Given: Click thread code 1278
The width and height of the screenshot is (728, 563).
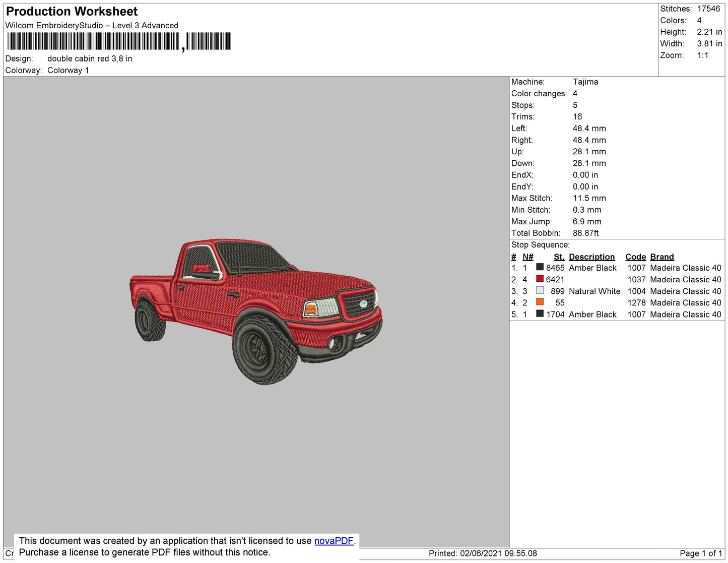Looking at the screenshot, I should (x=636, y=302).
